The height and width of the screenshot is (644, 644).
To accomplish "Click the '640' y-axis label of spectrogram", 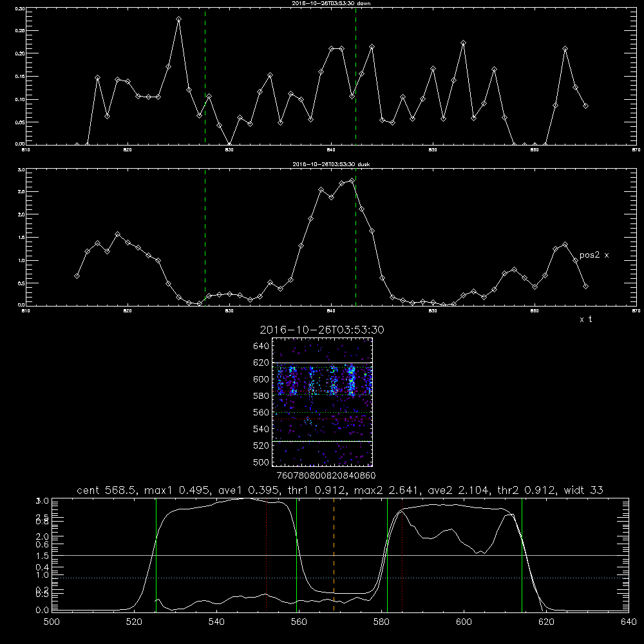I will [261, 346].
